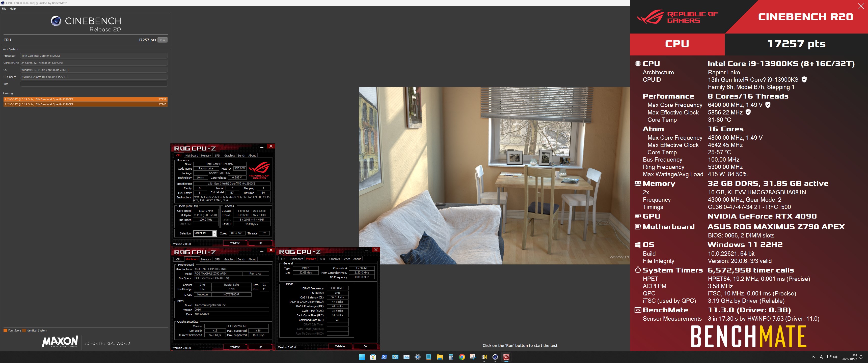Open Calculator from the taskbar
This screenshot has height=363, width=868.
pos(451,357)
